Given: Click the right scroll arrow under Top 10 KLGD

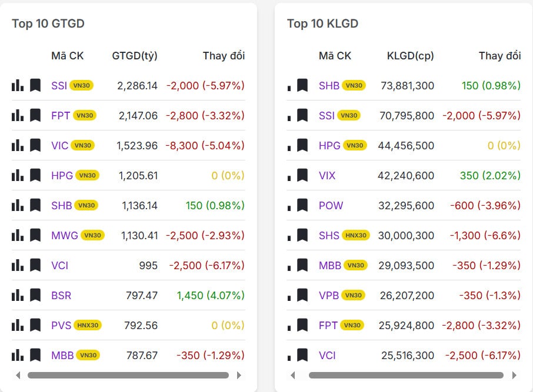Looking at the screenshot, I should (x=514, y=375).
